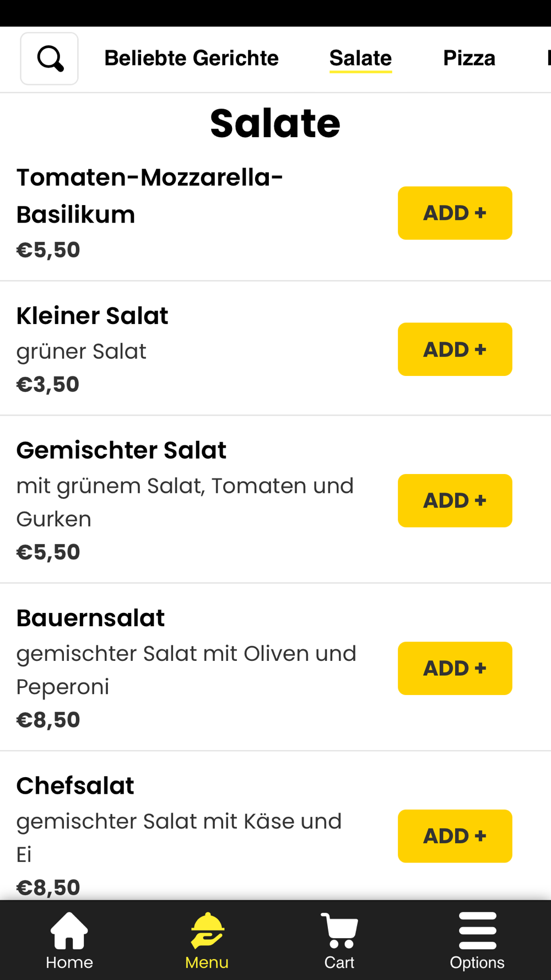Open Bauernsalat item title
The width and height of the screenshot is (551, 980).
(90, 618)
